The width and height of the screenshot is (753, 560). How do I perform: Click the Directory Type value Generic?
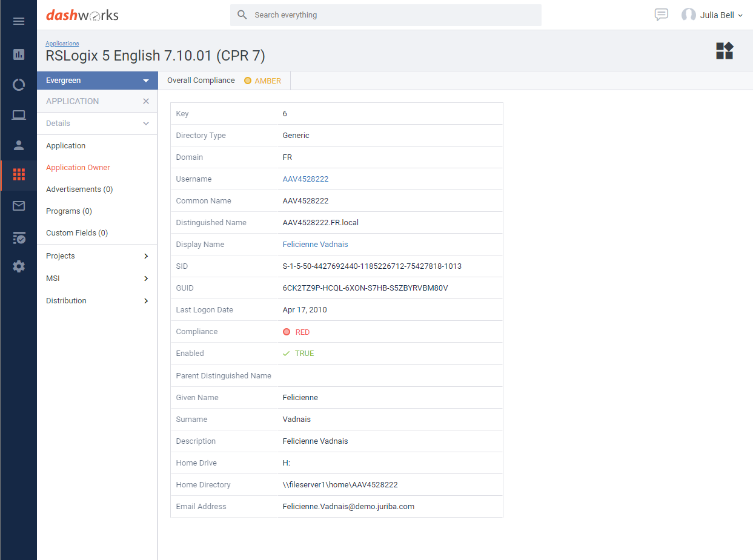coord(296,136)
